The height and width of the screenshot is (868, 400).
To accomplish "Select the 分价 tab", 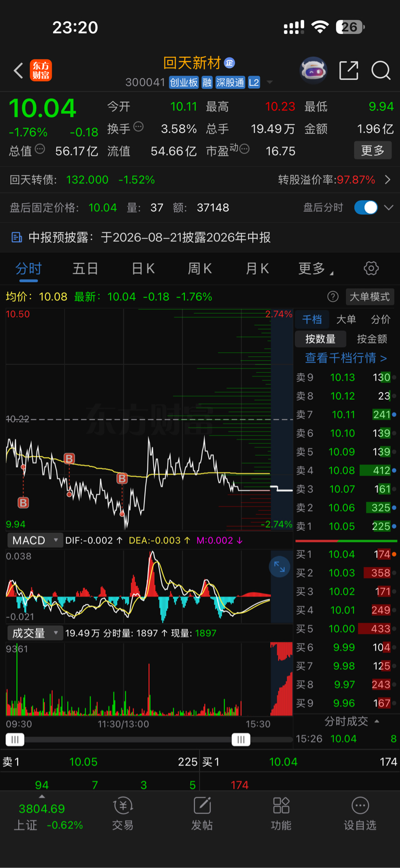I will pos(380,320).
